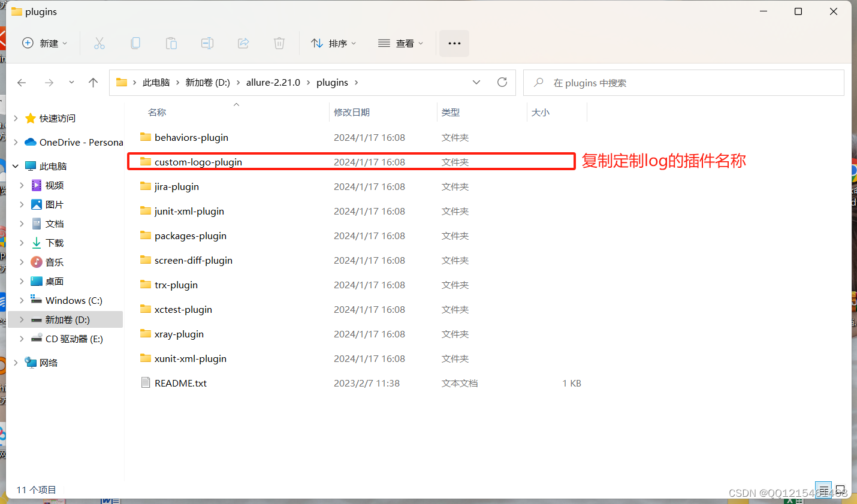Expand OneDrive - Personal tree node

[16, 142]
